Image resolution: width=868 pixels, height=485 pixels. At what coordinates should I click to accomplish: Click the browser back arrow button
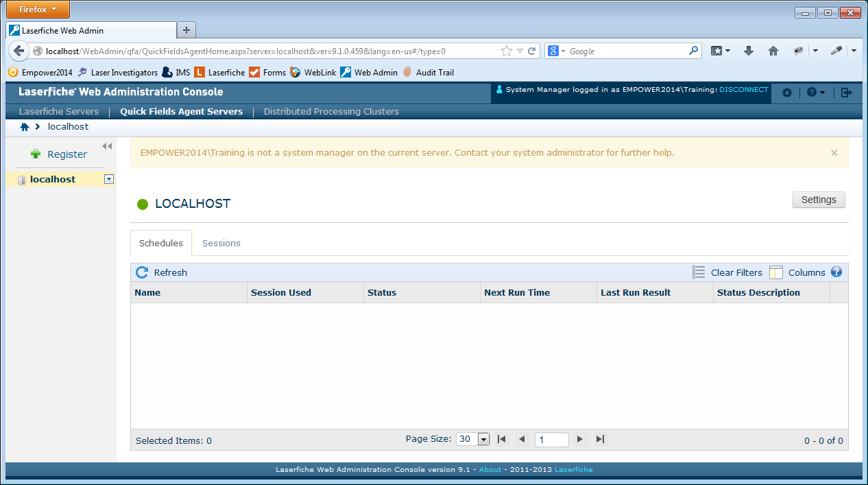[x=19, y=51]
